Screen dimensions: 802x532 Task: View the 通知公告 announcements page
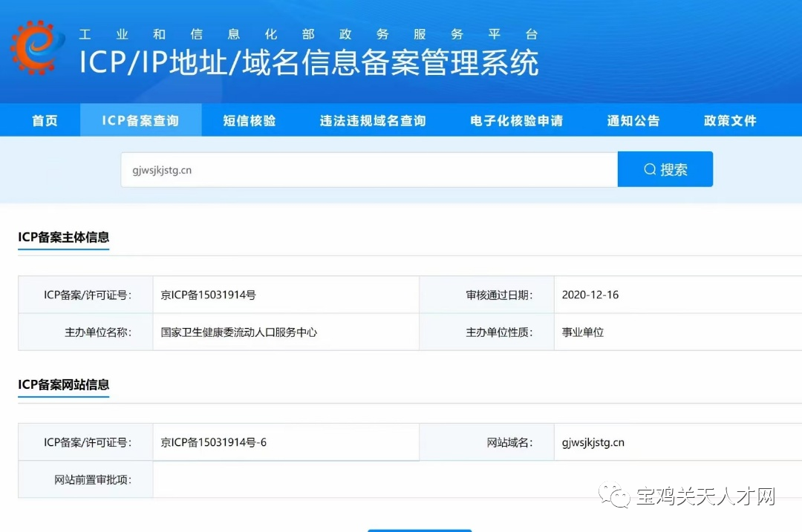click(633, 119)
